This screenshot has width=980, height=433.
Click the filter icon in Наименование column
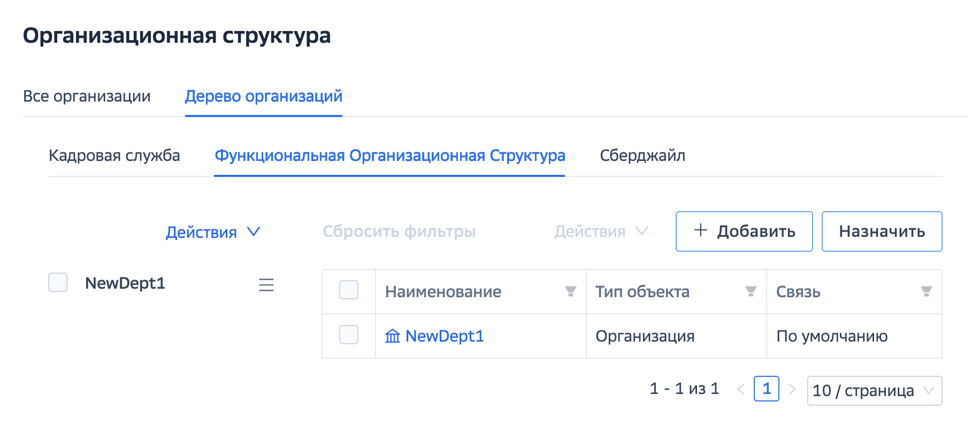coord(570,291)
